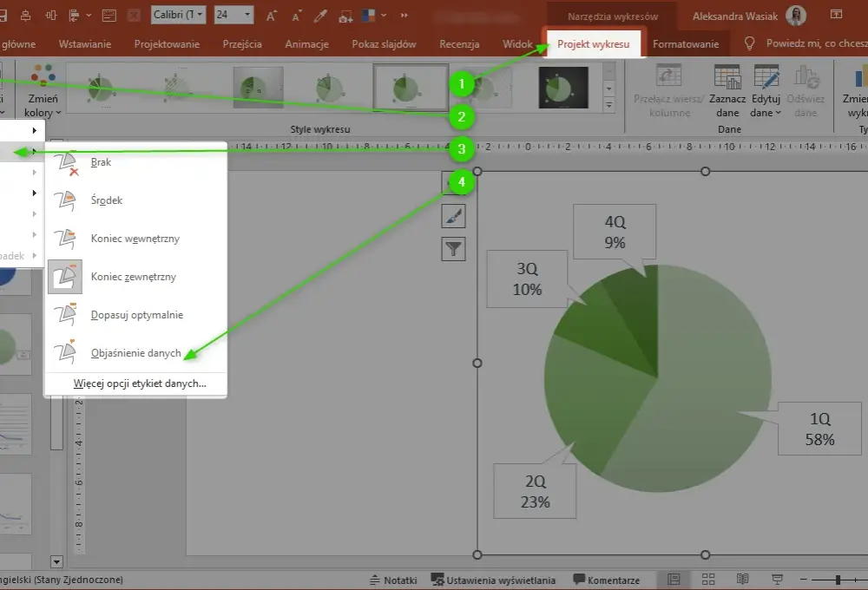Toggle the Komentarze pane
This screenshot has height=590, width=868.
point(607,580)
